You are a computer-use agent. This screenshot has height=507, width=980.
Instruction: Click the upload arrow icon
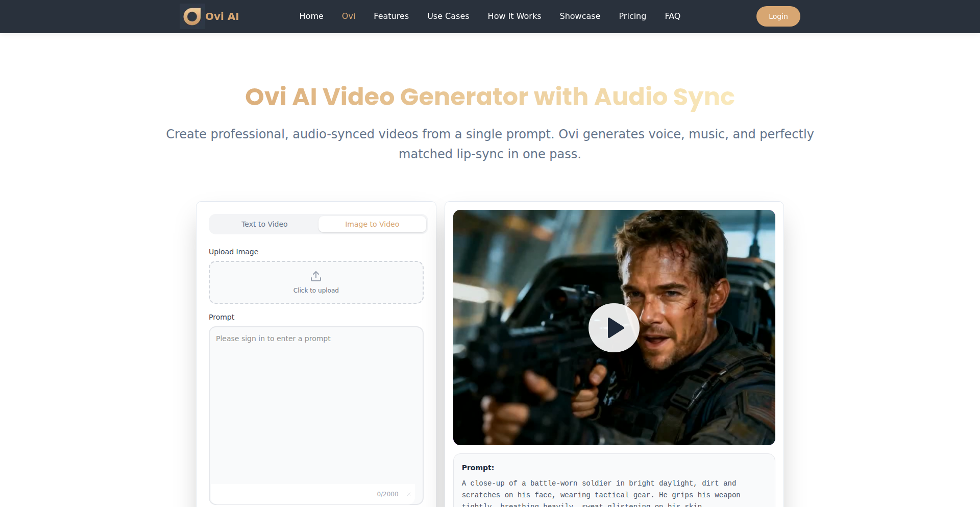(x=316, y=276)
